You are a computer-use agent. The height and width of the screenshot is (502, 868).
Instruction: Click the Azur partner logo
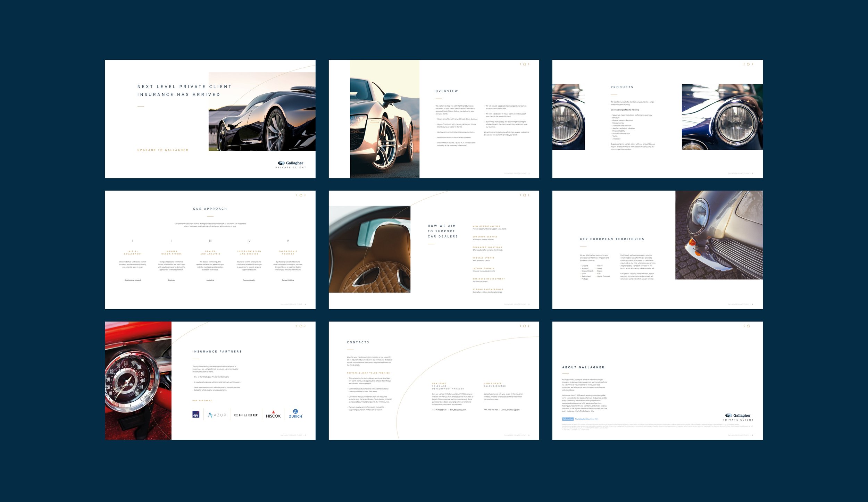tap(217, 415)
